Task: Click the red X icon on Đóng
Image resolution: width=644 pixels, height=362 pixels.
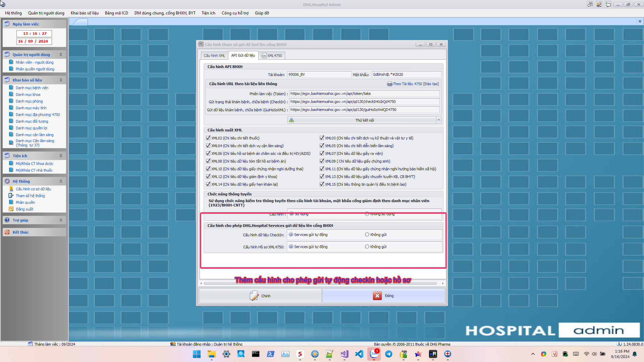Action: [377, 296]
